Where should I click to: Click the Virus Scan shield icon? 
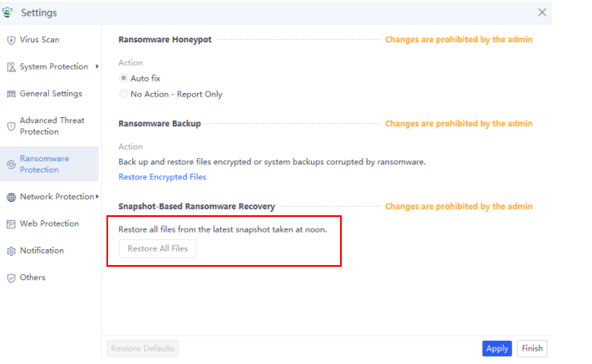(11, 40)
